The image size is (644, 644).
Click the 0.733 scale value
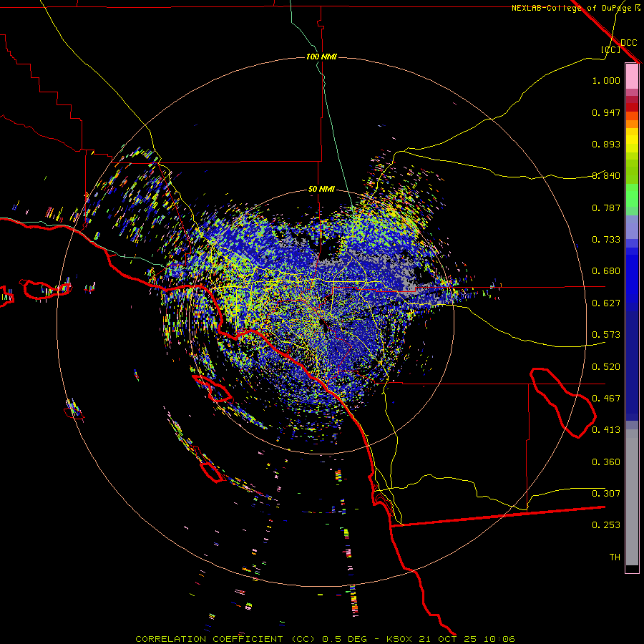[x=606, y=240]
